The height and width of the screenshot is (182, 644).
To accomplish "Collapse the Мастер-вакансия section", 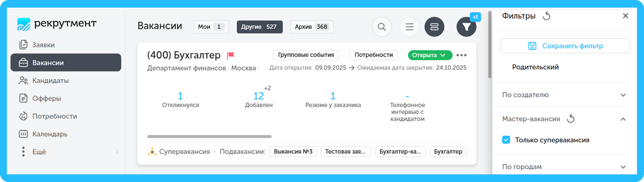I will (x=623, y=119).
